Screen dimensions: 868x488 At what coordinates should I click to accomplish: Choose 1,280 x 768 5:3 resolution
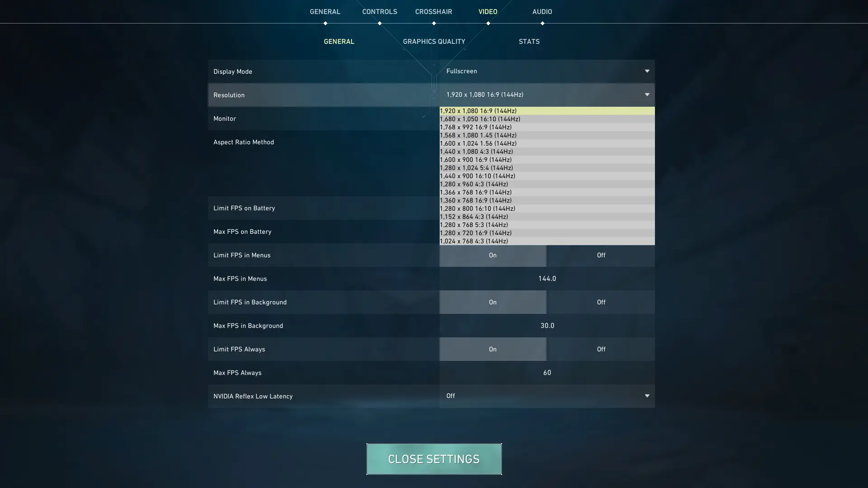(547, 225)
